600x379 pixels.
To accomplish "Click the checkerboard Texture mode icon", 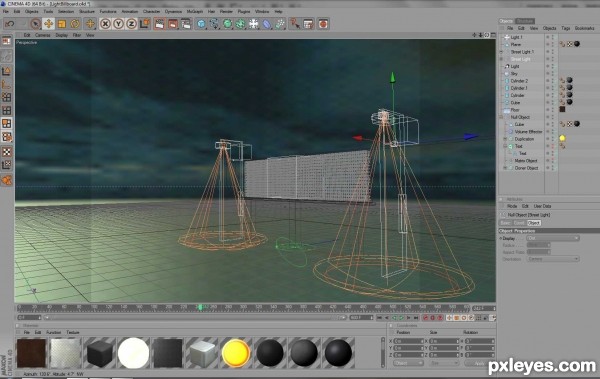I will [7, 152].
